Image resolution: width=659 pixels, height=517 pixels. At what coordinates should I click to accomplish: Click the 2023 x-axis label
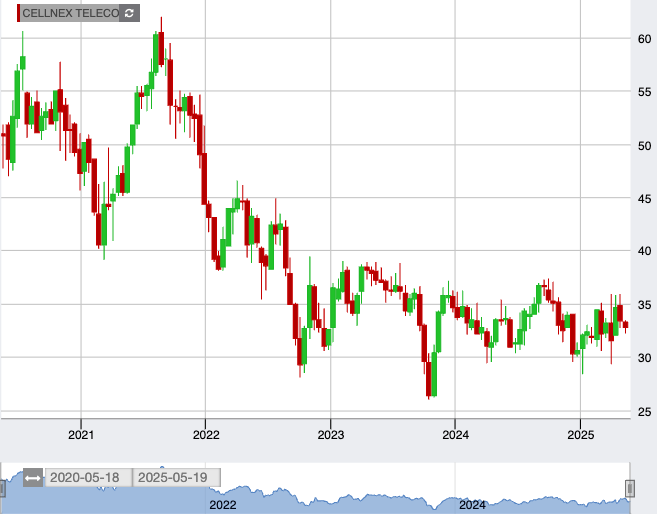click(x=331, y=436)
